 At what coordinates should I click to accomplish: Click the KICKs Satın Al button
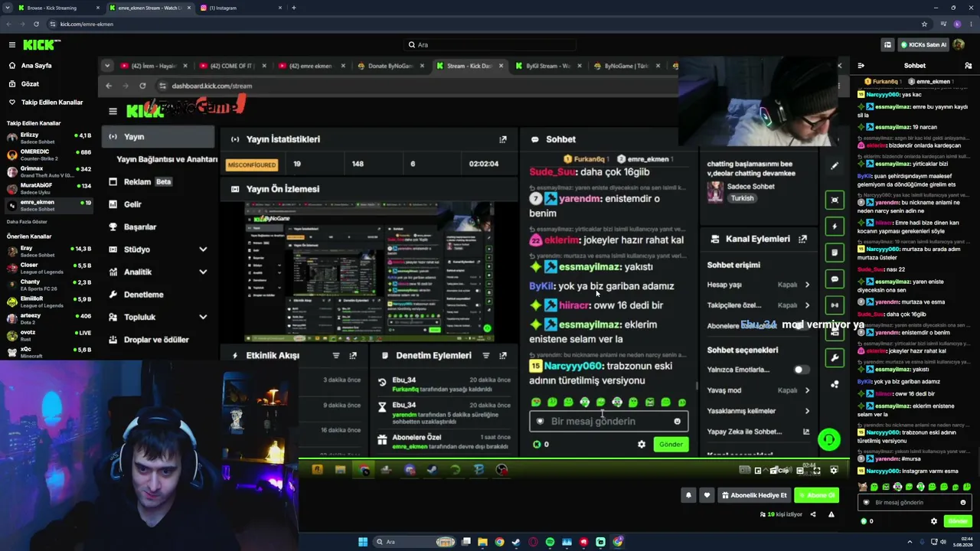coord(925,45)
